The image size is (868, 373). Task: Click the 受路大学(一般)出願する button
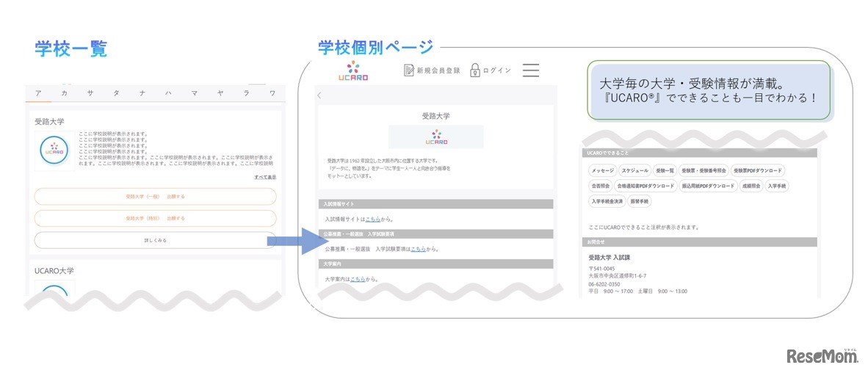(x=155, y=197)
